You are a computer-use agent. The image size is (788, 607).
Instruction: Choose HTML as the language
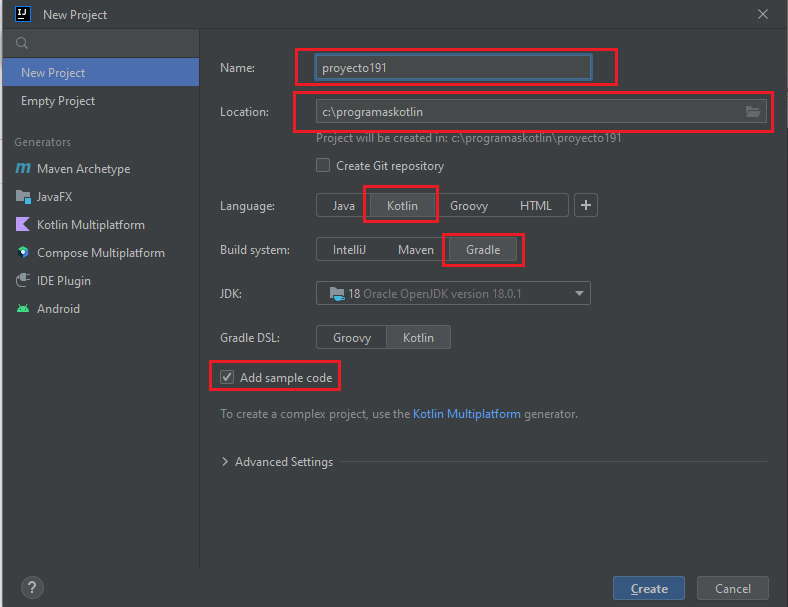click(536, 206)
